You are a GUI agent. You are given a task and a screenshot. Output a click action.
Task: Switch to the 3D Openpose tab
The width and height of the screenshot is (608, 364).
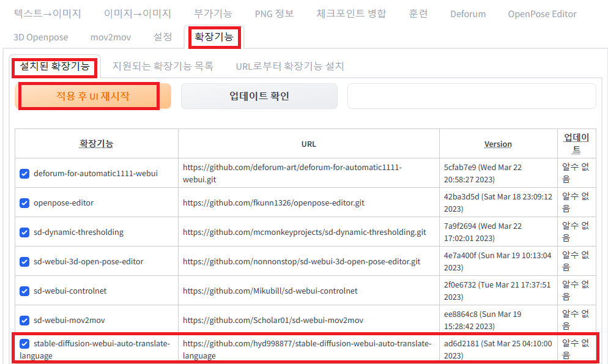click(x=41, y=37)
